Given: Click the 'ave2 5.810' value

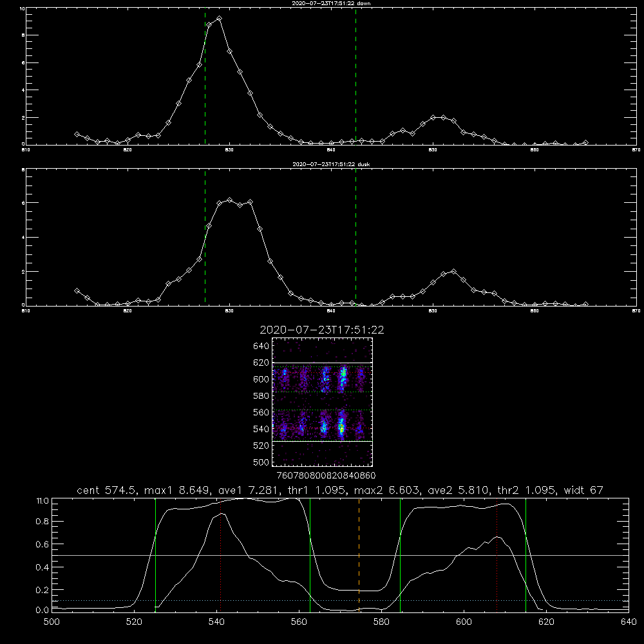Looking at the screenshot, I should (x=459, y=490).
